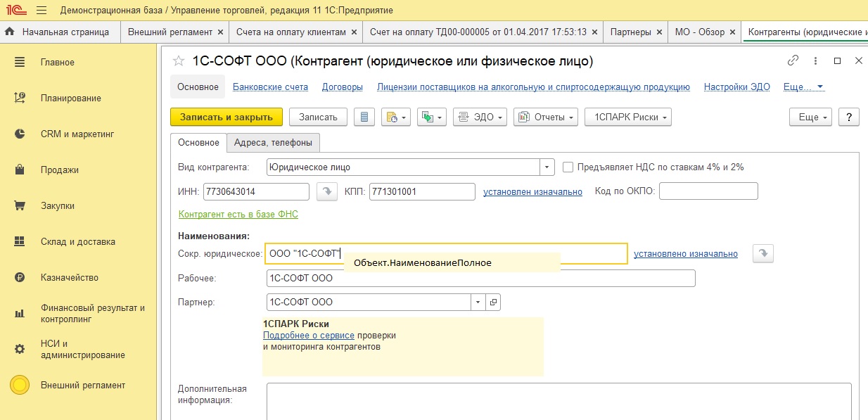
Task: Close the Партнеры tab
Action: point(659,32)
